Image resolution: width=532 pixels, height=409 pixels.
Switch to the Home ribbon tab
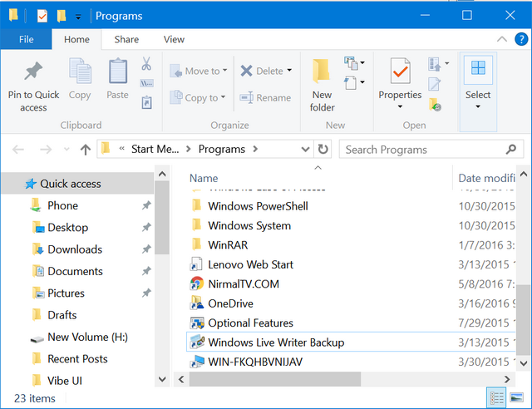coord(76,39)
